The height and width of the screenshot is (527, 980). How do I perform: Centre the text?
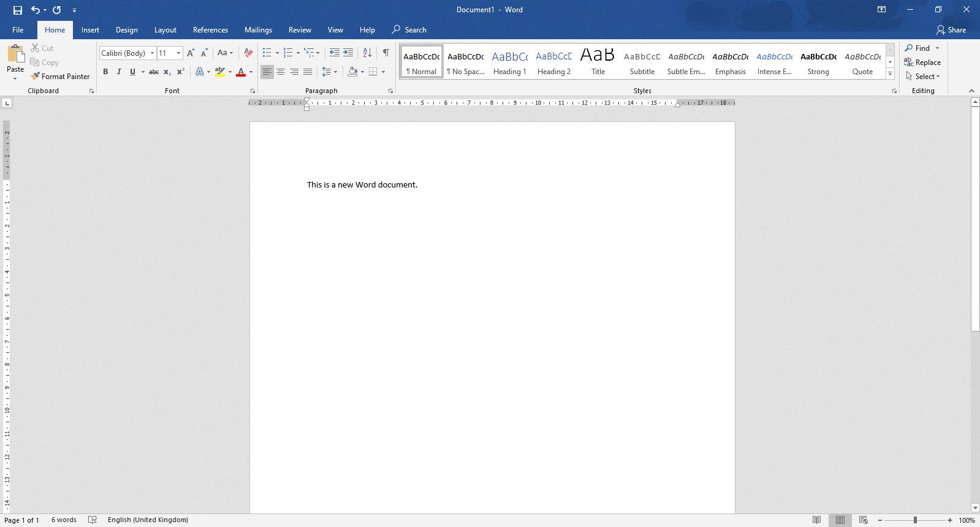[281, 72]
